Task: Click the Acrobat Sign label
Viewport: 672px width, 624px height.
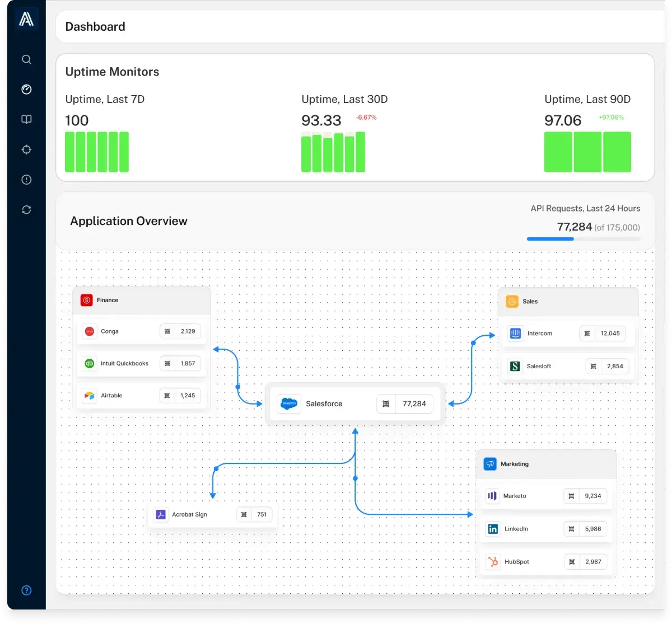Action: (189, 514)
